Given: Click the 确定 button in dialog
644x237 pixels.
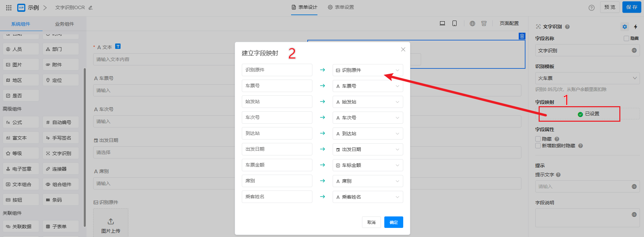Looking at the screenshot, I should pyautogui.click(x=393, y=222).
